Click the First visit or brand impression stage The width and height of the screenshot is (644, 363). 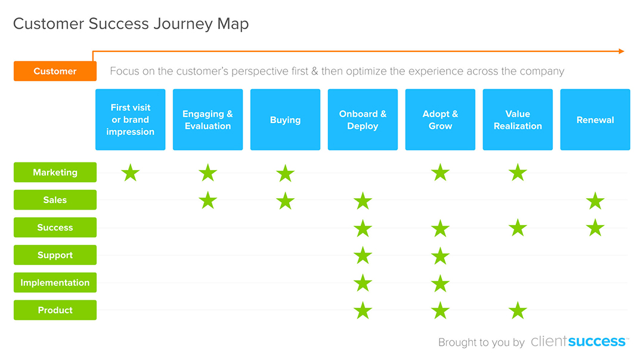(130, 119)
